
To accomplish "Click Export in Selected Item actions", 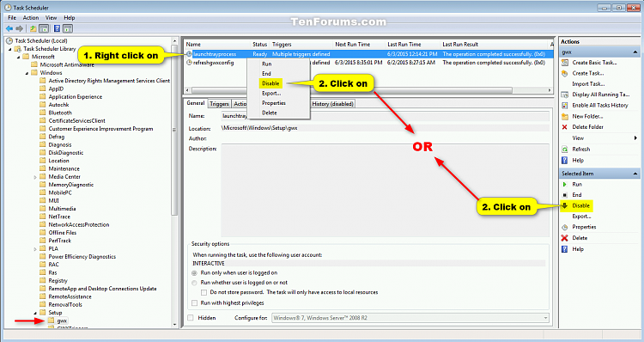I will (581, 217).
